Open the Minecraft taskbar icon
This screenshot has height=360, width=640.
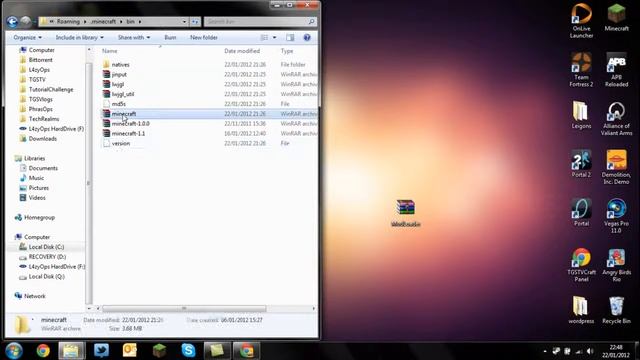159,351
